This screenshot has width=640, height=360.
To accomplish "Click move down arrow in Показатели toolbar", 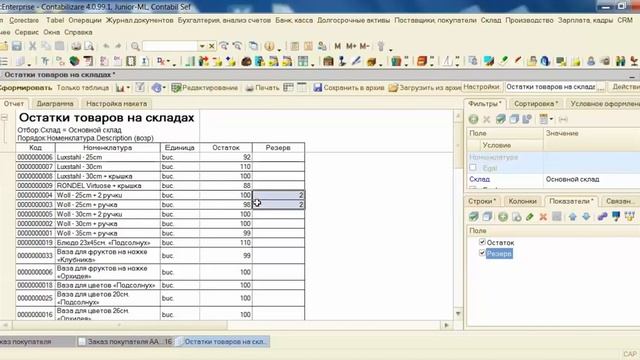I will point(586,217).
